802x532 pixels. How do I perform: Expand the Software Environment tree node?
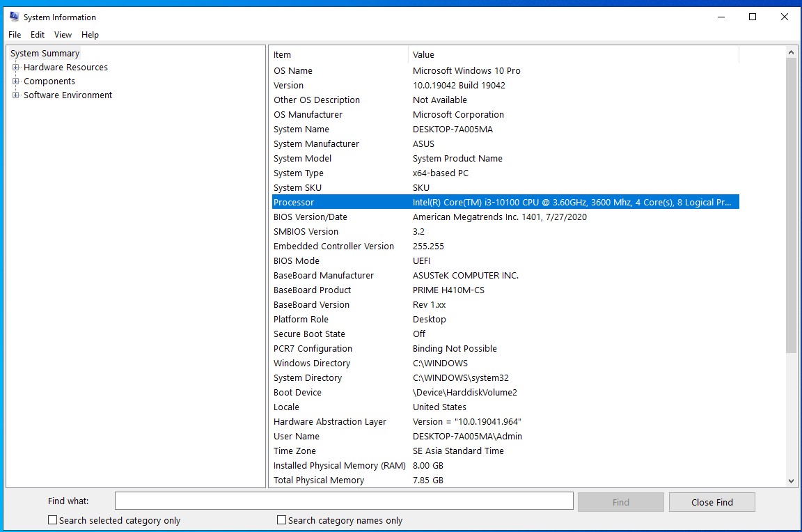(x=15, y=95)
